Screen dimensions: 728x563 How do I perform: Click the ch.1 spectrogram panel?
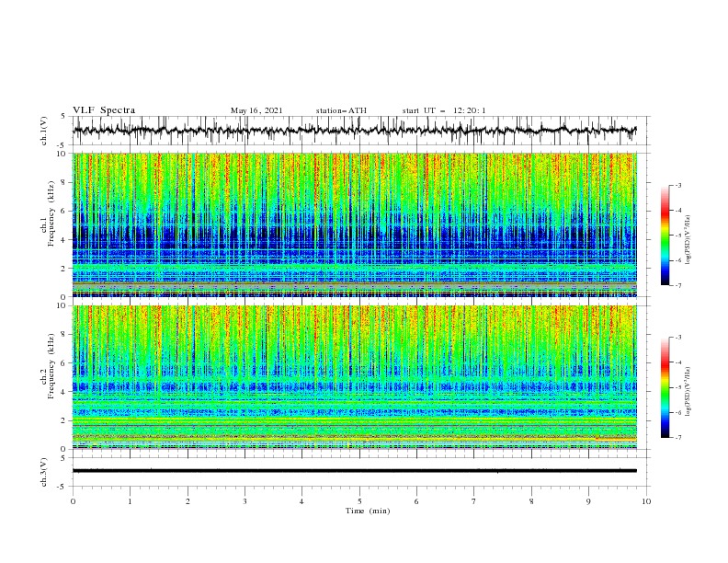click(x=354, y=224)
